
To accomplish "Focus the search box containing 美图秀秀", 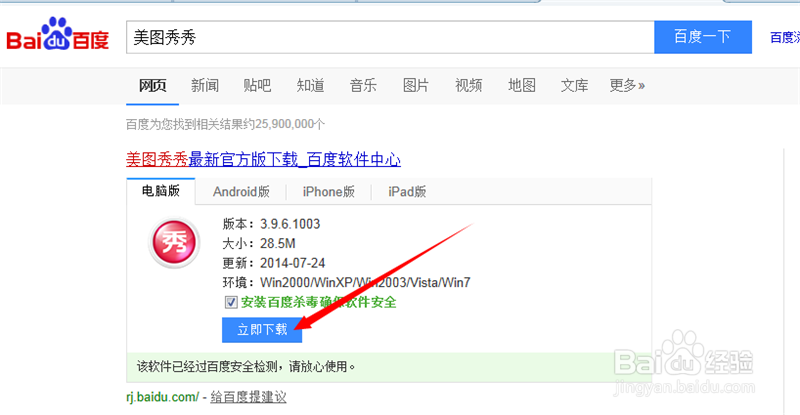I will coord(390,37).
